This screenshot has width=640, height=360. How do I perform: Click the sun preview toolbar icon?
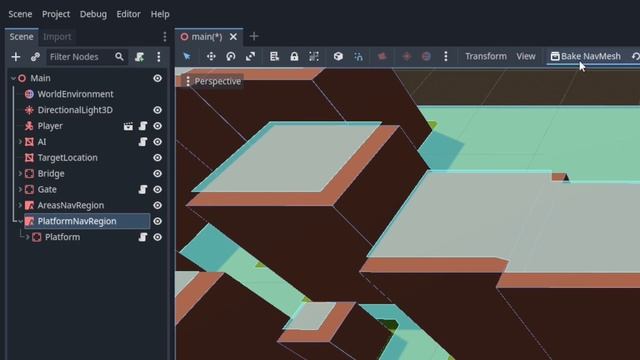coord(406,56)
